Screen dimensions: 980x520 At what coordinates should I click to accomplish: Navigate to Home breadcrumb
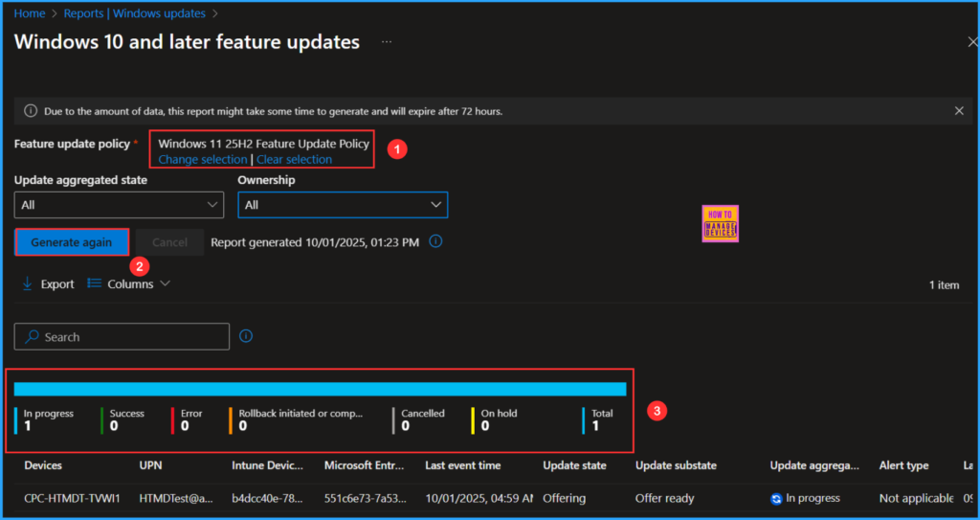(x=29, y=13)
